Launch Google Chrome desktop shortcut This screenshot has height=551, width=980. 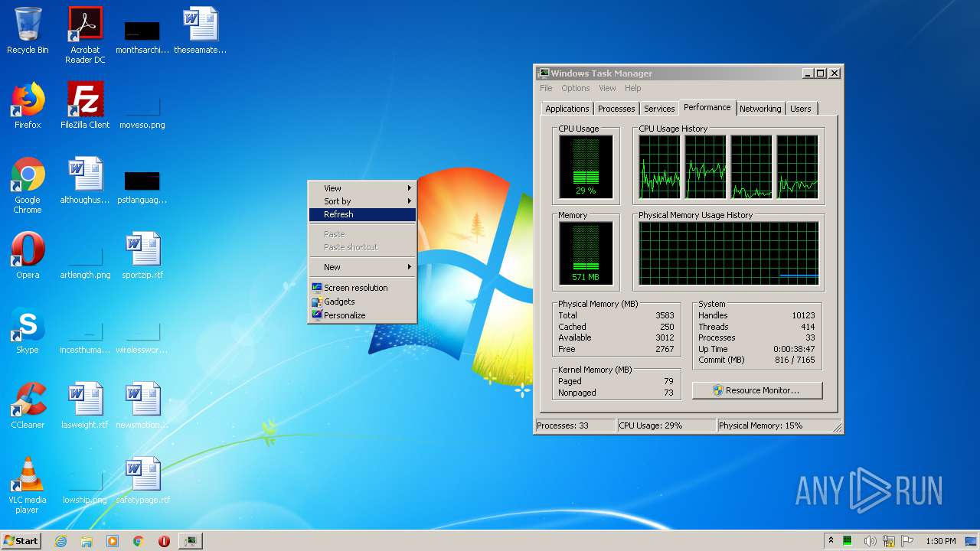28,185
